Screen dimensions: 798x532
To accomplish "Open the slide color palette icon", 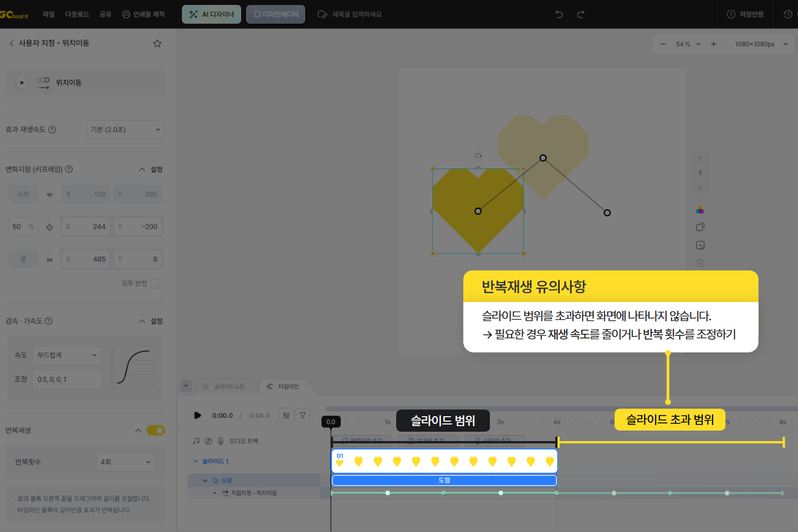I will coord(700,210).
